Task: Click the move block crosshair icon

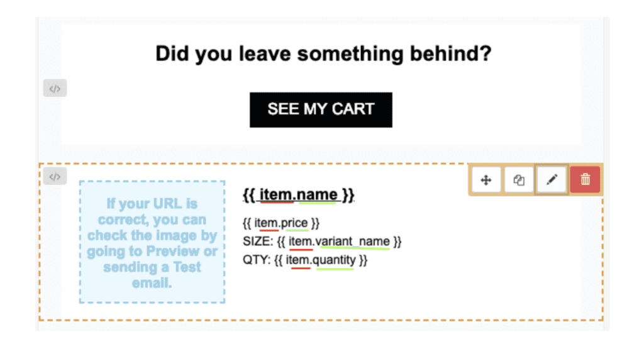Action: click(486, 180)
